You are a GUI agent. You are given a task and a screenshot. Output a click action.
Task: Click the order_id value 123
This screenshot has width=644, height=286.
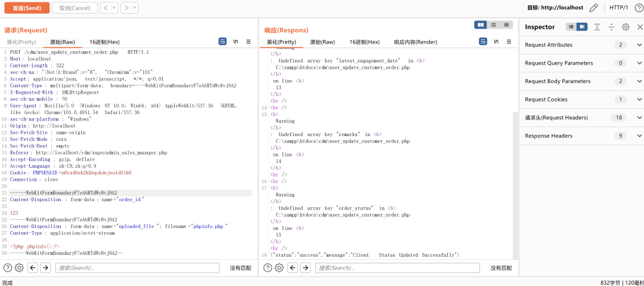point(14,213)
